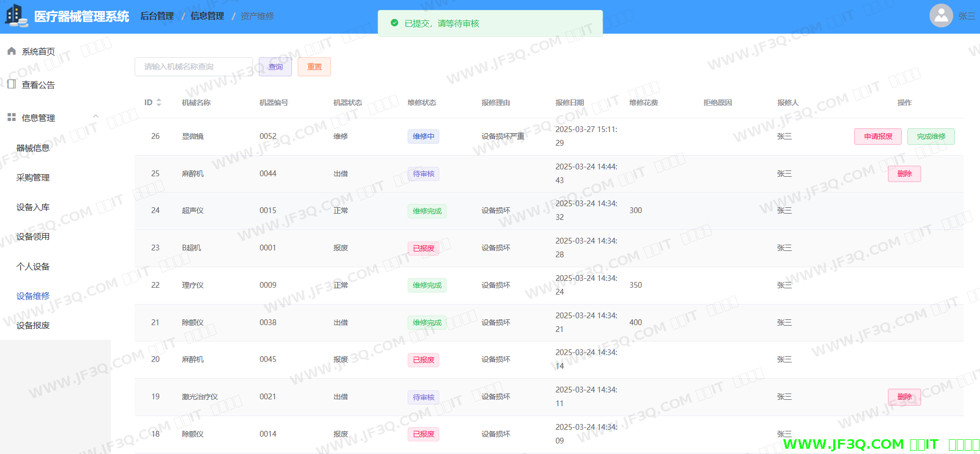Click the notebook icon beside 查看公告

click(x=12, y=84)
